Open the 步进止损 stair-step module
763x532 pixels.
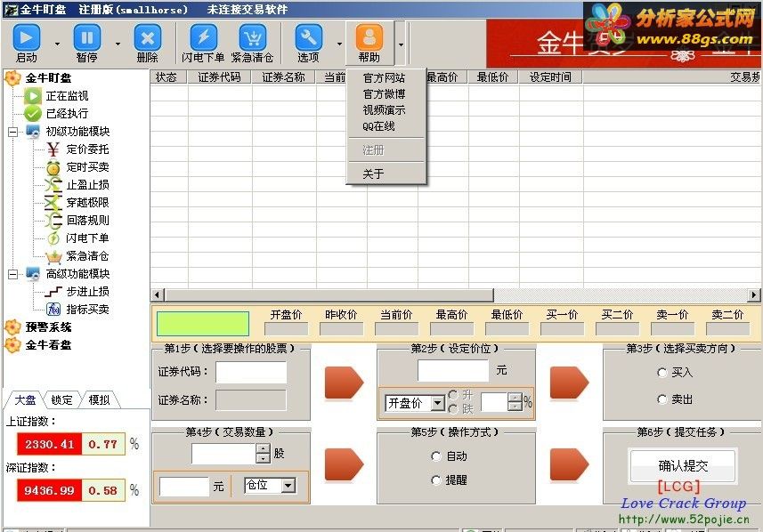pyautogui.click(x=87, y=291)
